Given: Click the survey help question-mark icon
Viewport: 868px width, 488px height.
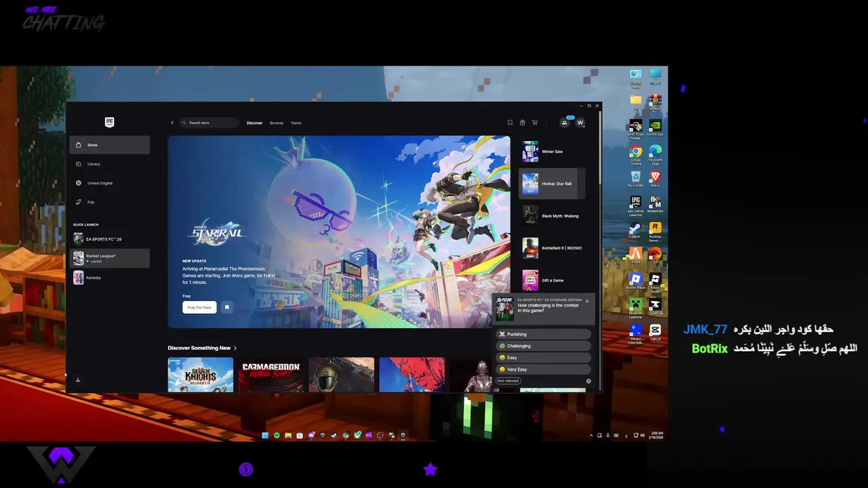Looking at the screenshot, I should (x=589, y=381).
